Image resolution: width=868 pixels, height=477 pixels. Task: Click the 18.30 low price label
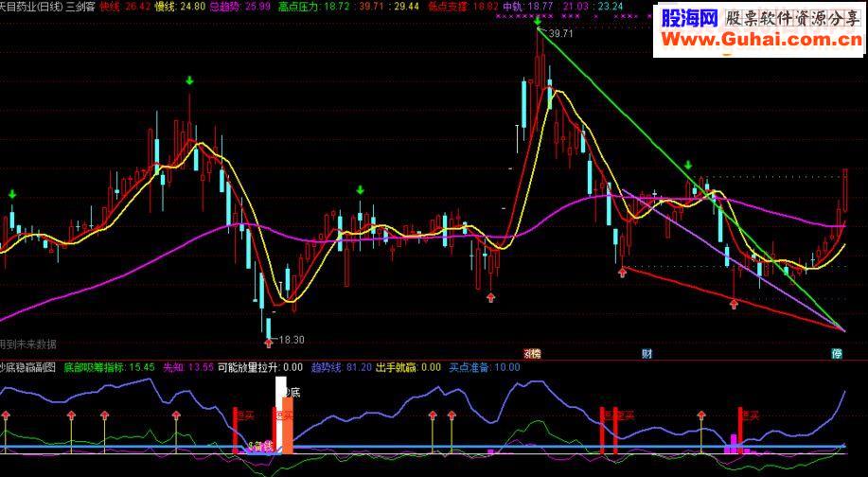(x=292, y=340)
